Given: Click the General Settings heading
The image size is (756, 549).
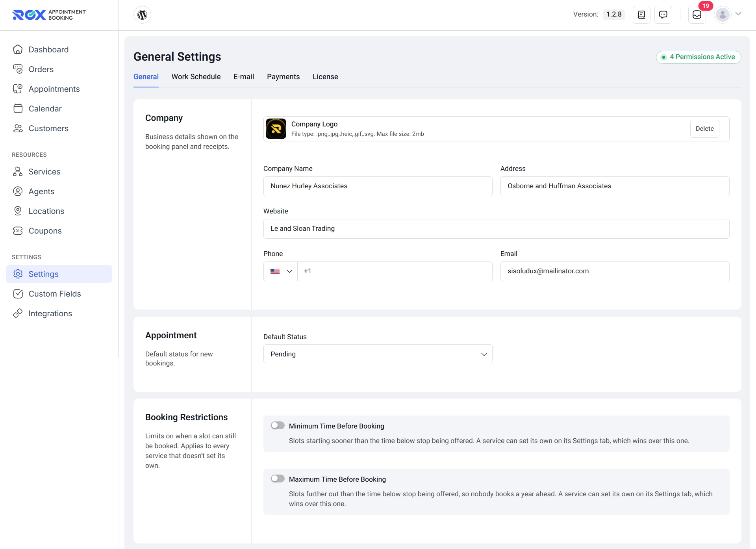Looking at the screenshot, I should [177, 57].
